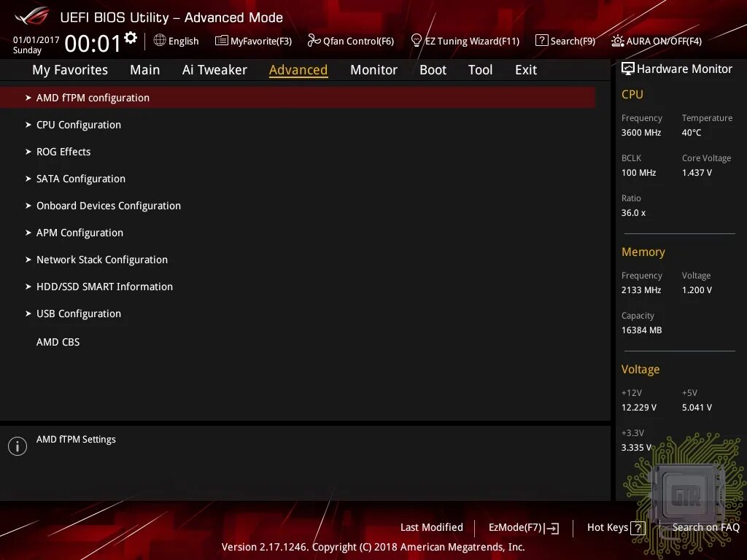This screenshot has width=747, height=560.
Task: Expand Network Stack Configuration arrow
Action: click(28, 260)
